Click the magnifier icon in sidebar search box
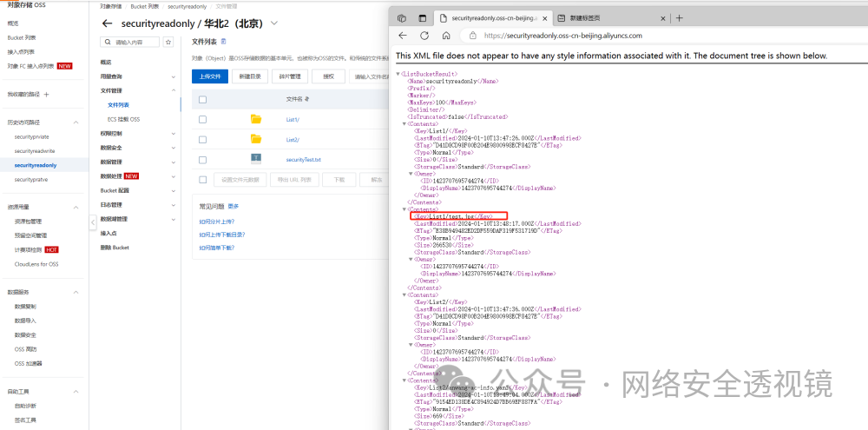868x430 pixels. [108, 42]
